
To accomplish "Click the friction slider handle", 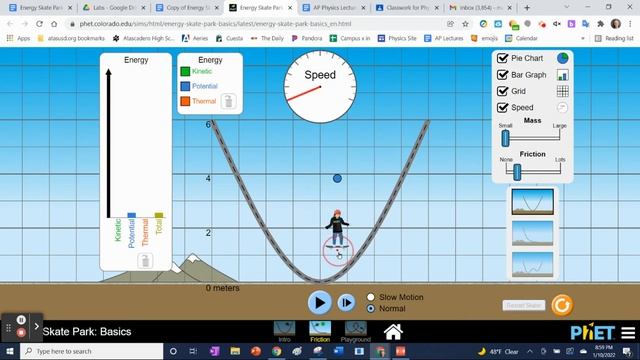I will point(517,172).
